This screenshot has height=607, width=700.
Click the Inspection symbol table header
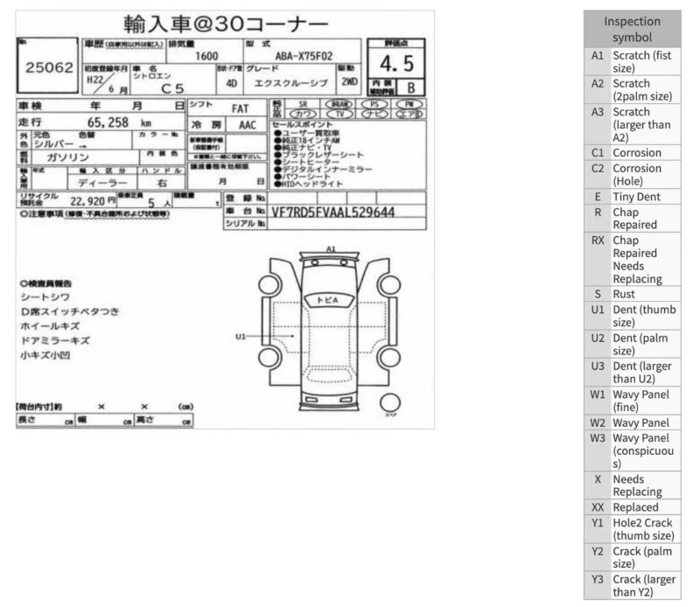(x=632, y=28)
